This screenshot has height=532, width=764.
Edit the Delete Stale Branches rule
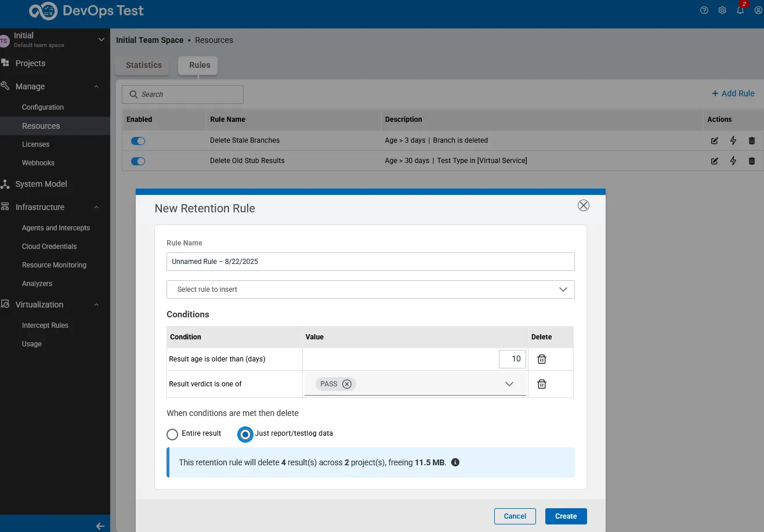[x=714, y=140]
